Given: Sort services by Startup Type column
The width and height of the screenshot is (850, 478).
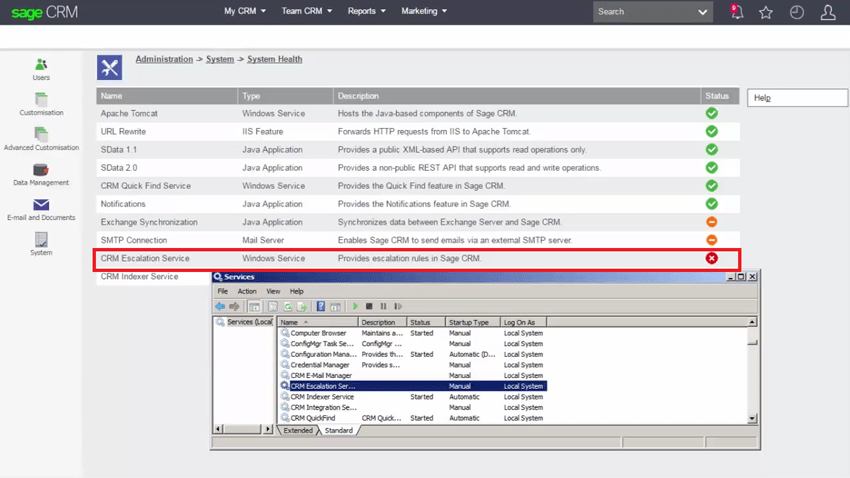Looking at the screenshot, I should click(473, 322).
